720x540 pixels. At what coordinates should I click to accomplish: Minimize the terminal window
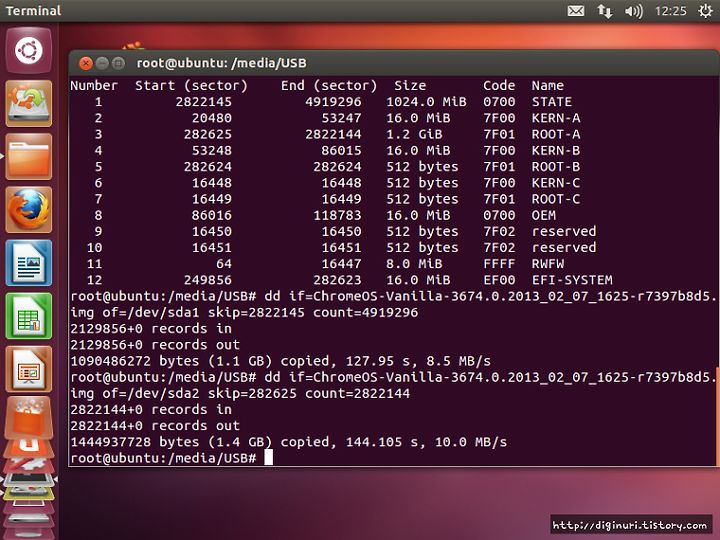point(102,63)
